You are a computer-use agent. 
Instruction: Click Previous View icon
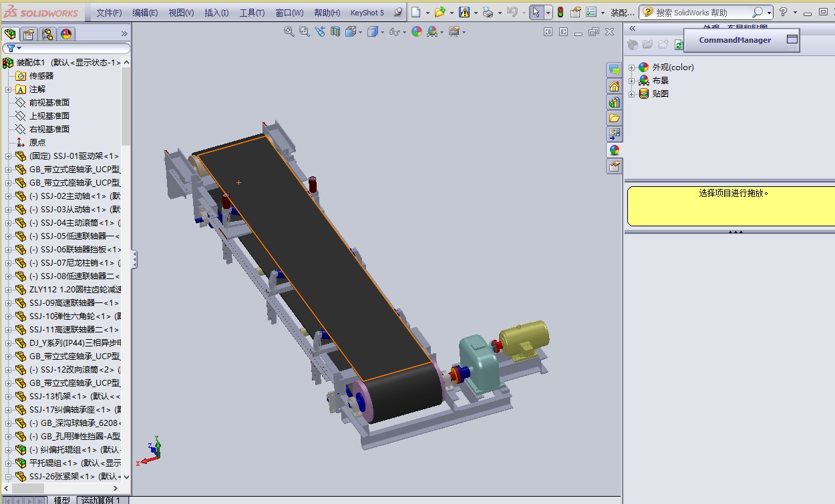320,31
